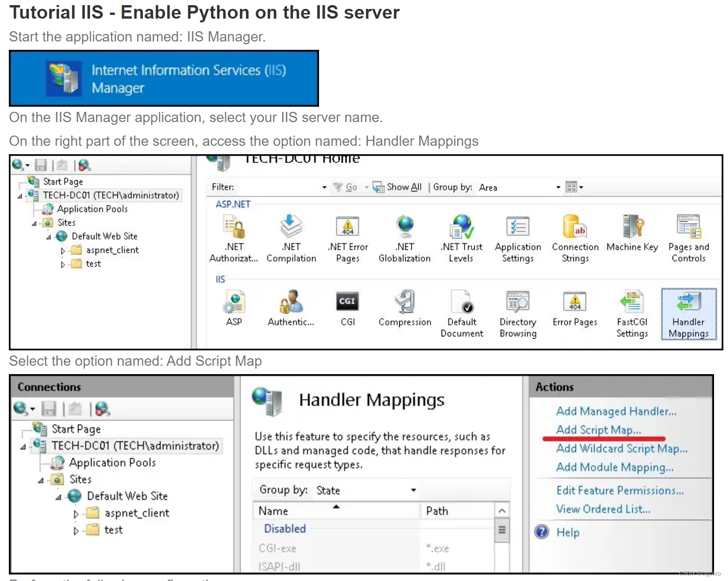Select the CGI-exe handler row
The height and width of the screenshot is (581, 728).
pyautogui.click(x=374, y=548)
